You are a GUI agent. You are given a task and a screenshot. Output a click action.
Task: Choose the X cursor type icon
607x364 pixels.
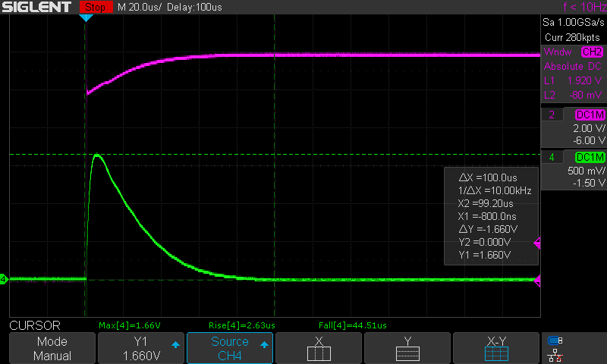[x=319, y=348]
